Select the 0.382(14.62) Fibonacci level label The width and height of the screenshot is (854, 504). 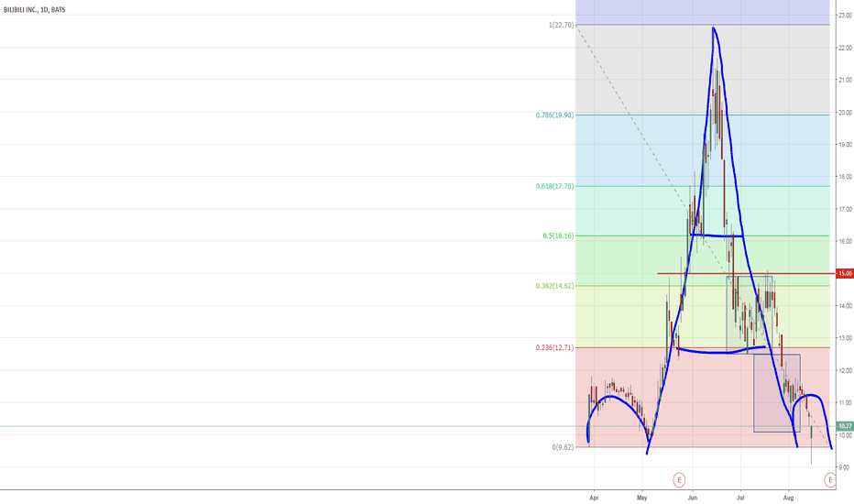554,286
